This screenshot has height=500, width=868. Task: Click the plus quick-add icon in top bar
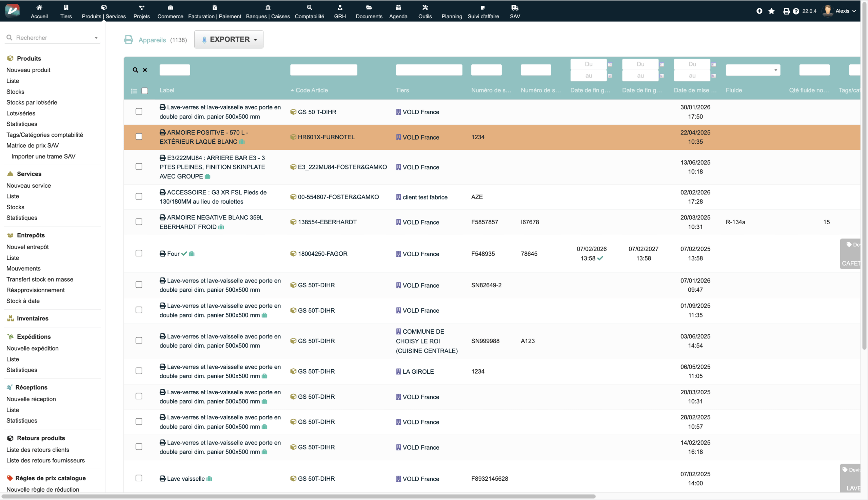[759, 11]
